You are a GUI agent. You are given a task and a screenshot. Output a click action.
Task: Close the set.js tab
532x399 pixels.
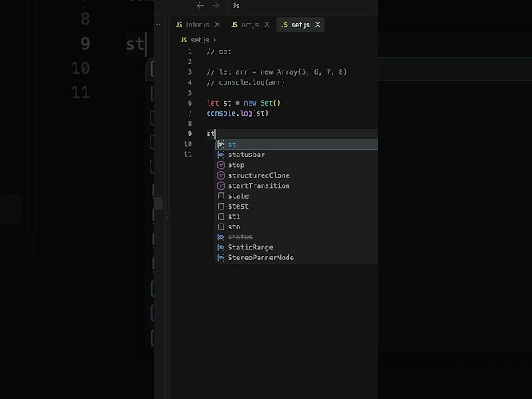318,25
